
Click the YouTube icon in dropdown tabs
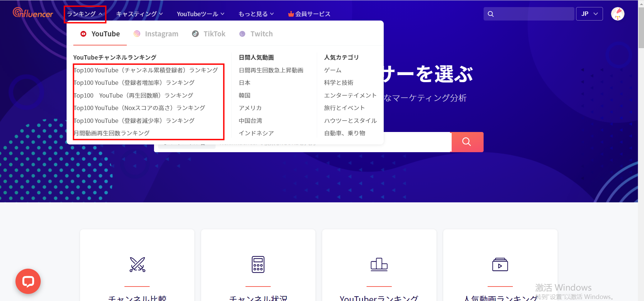click(x=83, y=34)
